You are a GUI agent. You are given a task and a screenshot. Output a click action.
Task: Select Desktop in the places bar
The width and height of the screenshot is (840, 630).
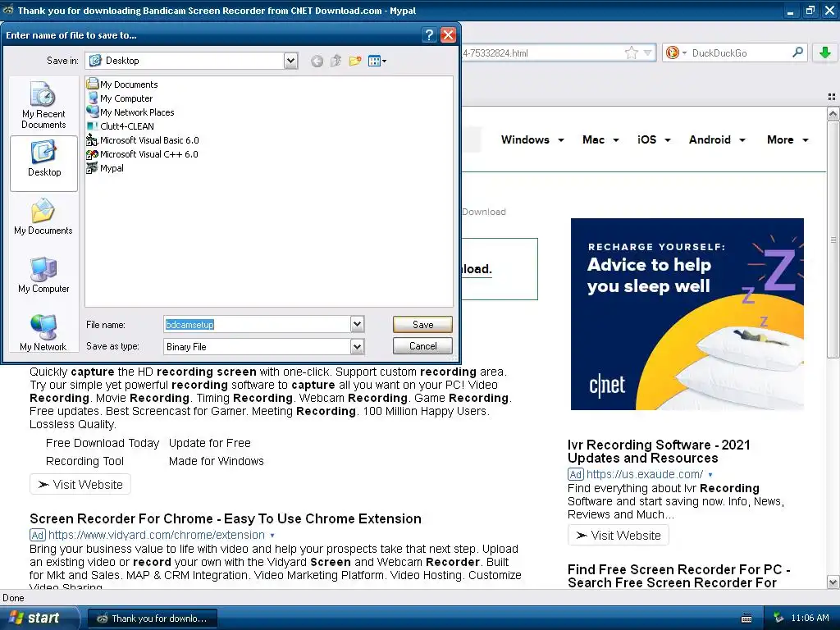[44, 162]
